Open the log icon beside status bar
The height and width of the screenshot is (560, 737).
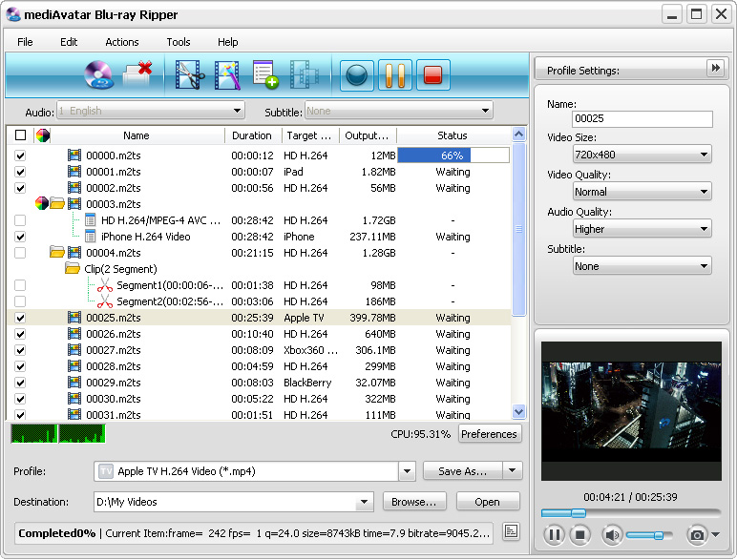point(511,531)
